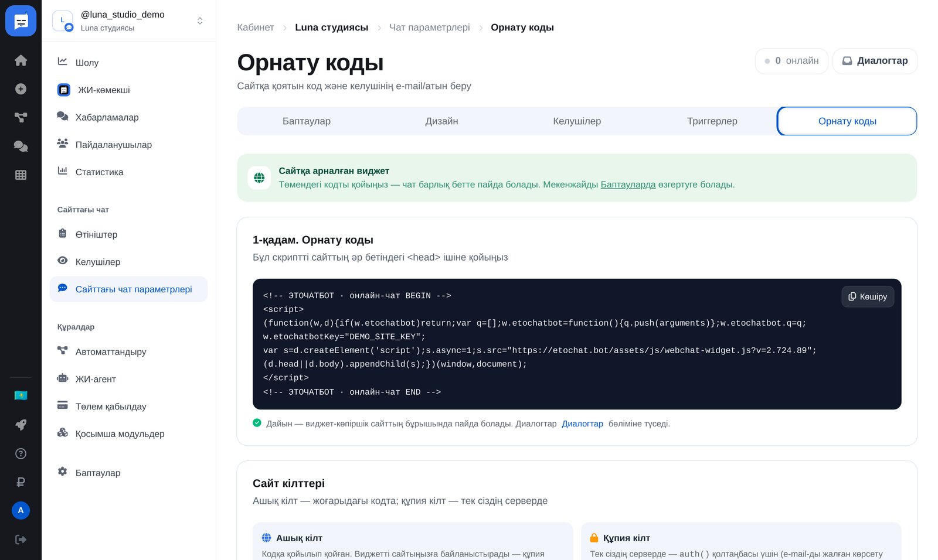Viewport: 938px width, 560px height.
Task: Open Өтініштер in sidebar
Action: [129, 234]
